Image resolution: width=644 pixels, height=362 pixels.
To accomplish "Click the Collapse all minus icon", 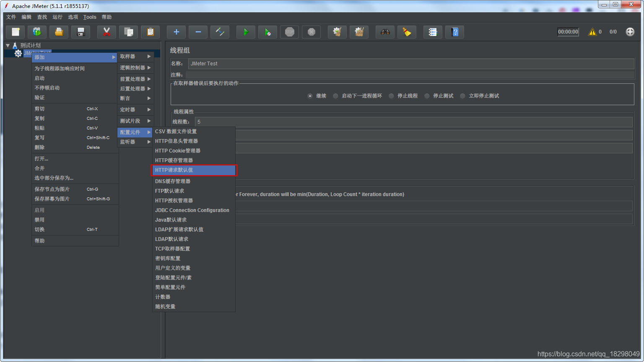I will click(x=198, y=32).
